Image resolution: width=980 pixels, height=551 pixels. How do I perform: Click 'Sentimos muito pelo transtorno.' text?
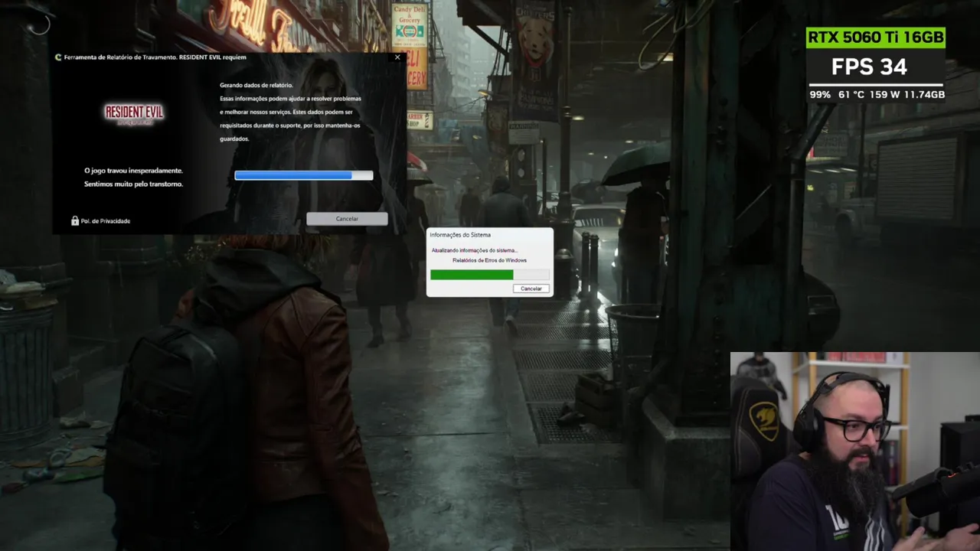tap(133, 184)
